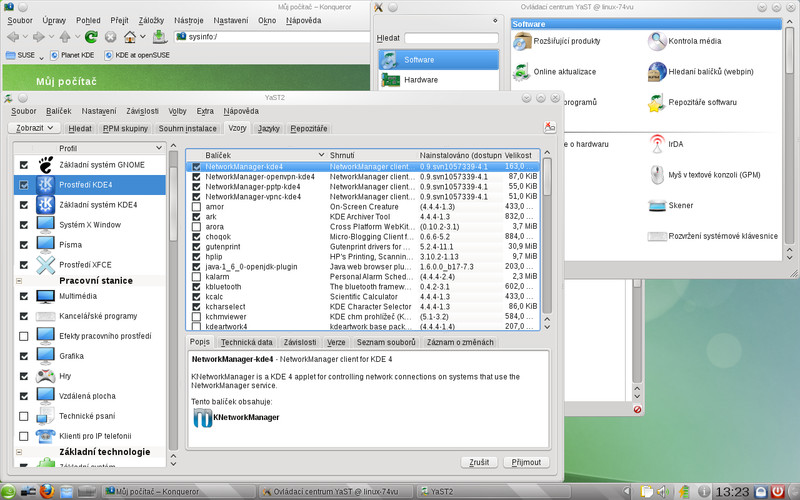
Task: Go to home in Konqueror toolbar
Action: point(130,37)
